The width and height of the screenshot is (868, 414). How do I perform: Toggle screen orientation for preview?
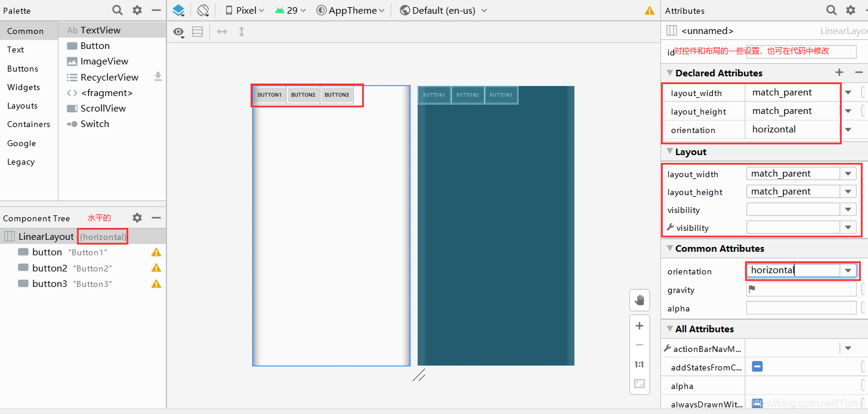203,10
